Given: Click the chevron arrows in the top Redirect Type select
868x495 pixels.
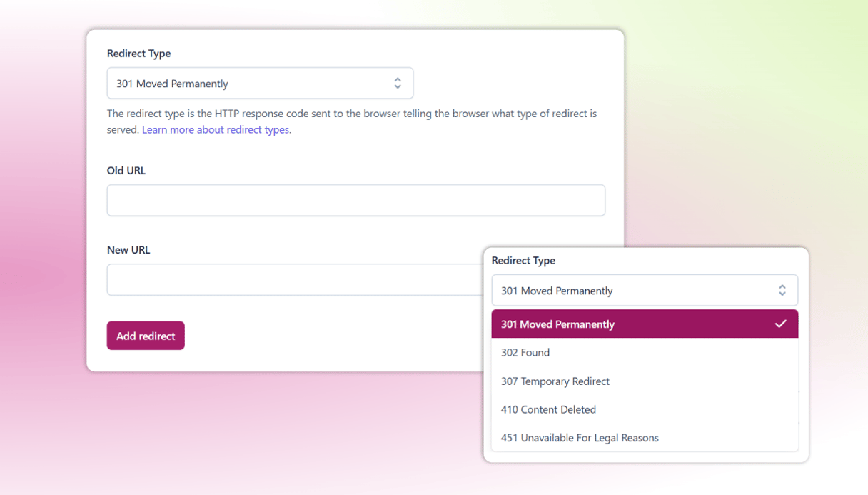Looking at the screenshot, I should [398, 84].
